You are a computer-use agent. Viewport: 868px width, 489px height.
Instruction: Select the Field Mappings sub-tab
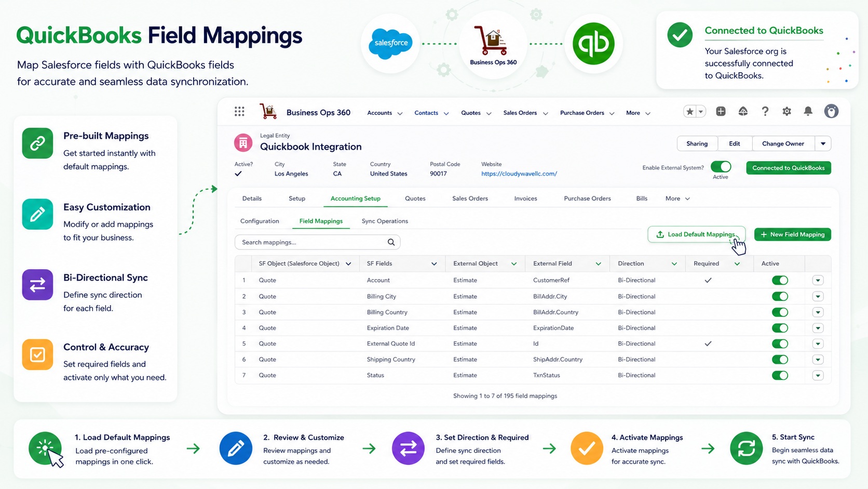coord(321,221)
